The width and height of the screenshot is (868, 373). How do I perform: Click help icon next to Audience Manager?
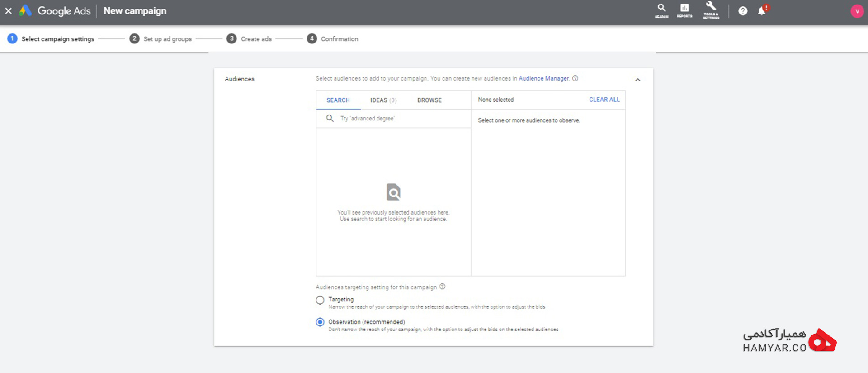coord(575,78)
